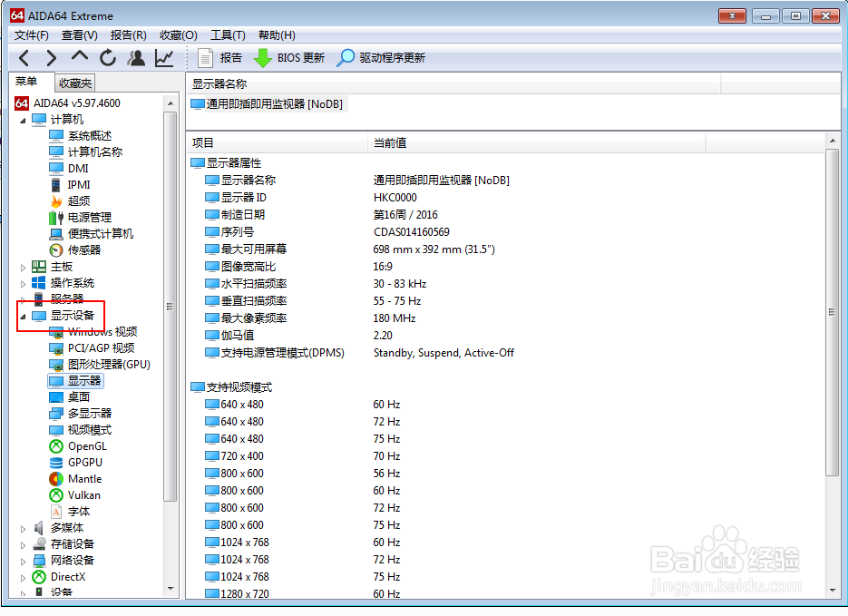Click the tree panel scroll-down arrow
Viewport: 848px width, 616px height.
(x=171, y=589)
